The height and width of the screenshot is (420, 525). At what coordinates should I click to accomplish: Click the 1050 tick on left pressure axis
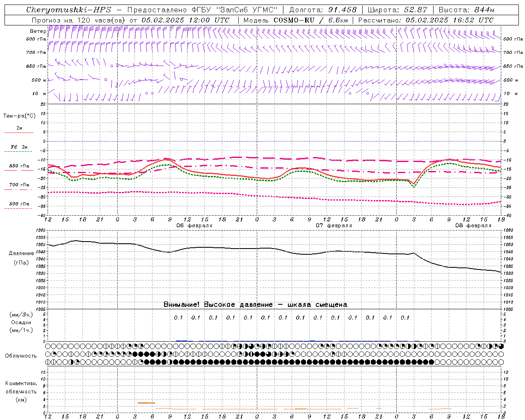41,244
